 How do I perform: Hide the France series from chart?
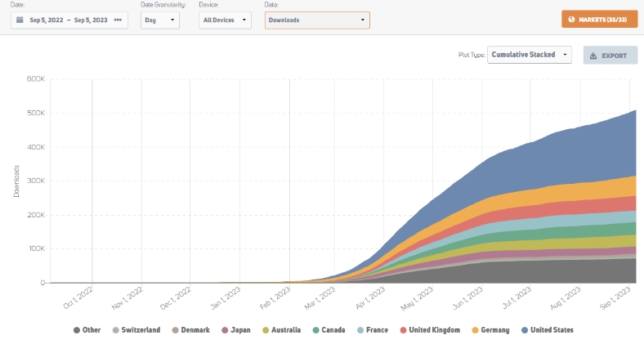click(370, 330)
